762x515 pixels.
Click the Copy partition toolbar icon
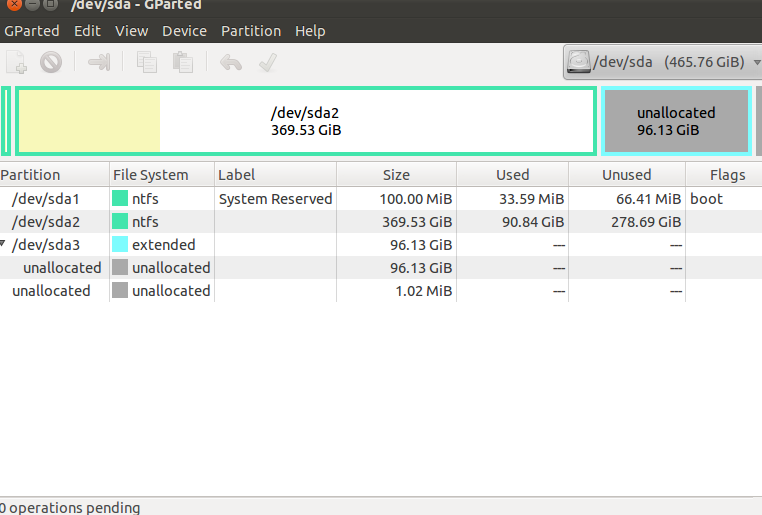(x=147, y=62)
